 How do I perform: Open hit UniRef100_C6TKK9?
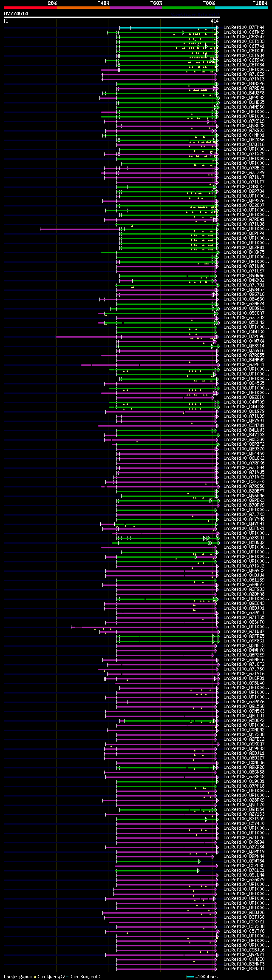coord(244,32)
